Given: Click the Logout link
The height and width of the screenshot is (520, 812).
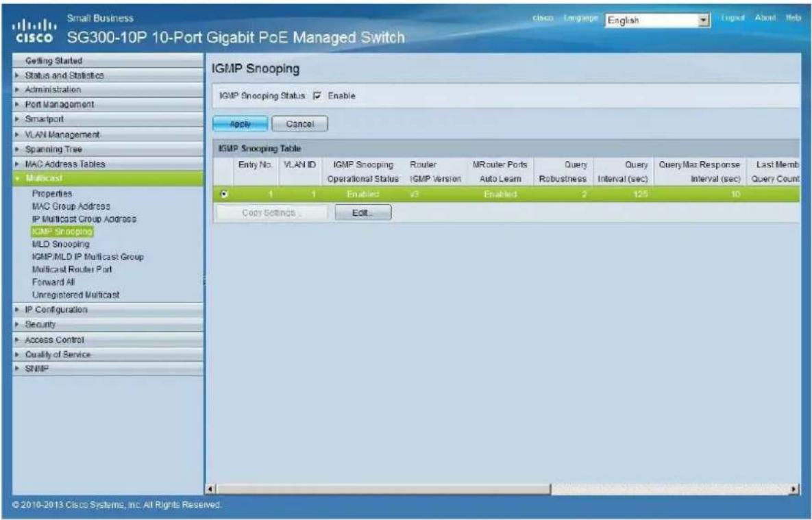Looking at the screenshot, I should point(733,18).
